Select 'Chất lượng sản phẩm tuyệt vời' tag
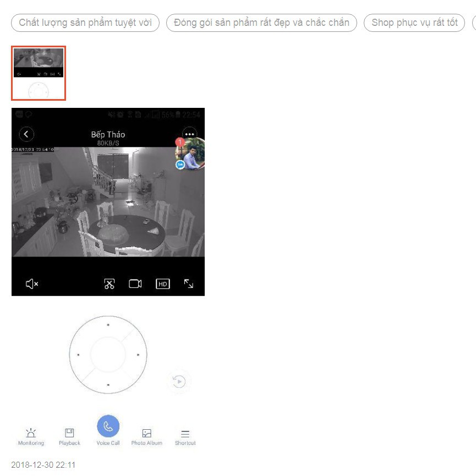 click(x=85, y=23)
